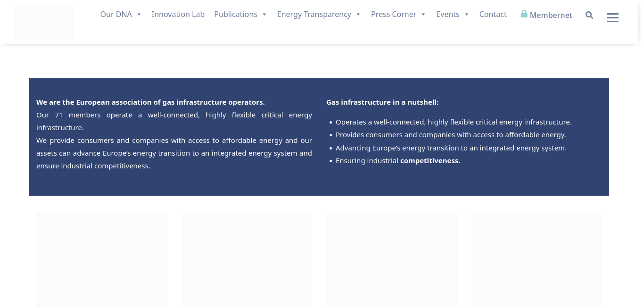Open the second card thumbnail
644x307 pixels.
pos(247,259)
